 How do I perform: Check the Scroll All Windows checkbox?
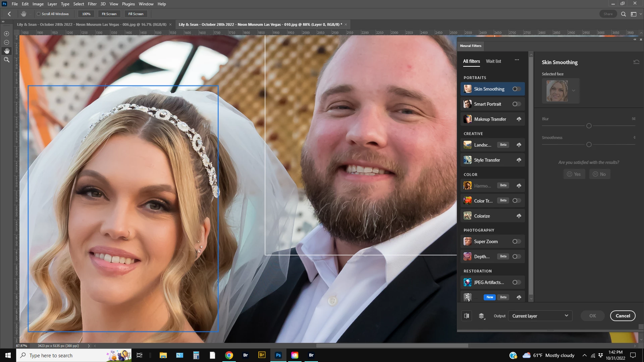pyautogui.click(x=39, y=14)
